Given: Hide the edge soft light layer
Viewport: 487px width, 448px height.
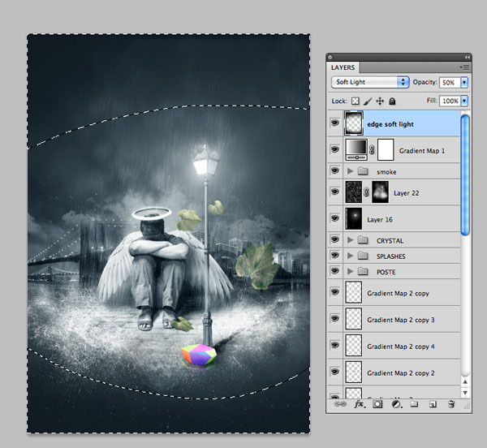Looking at the screenshot, I should pyautogui.click(x=335, y=124).
